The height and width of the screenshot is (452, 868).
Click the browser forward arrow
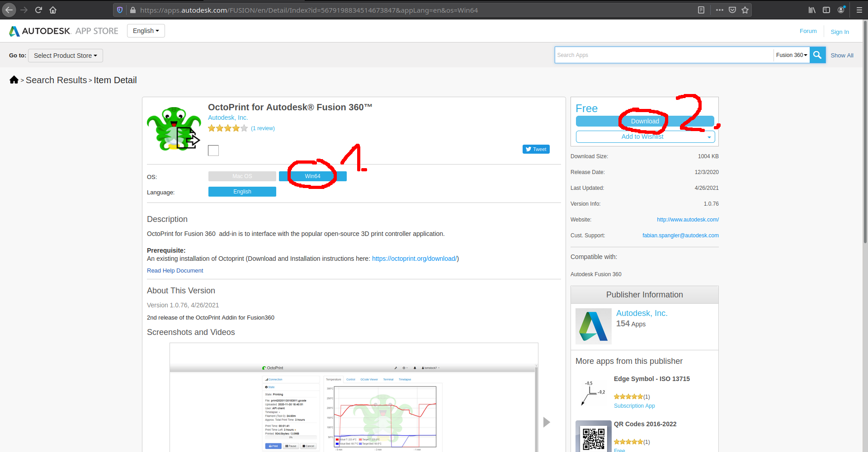[x=24, y=9]
